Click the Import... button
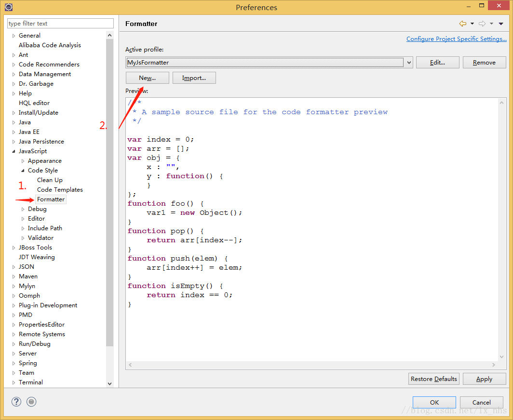 coord(194,78)
